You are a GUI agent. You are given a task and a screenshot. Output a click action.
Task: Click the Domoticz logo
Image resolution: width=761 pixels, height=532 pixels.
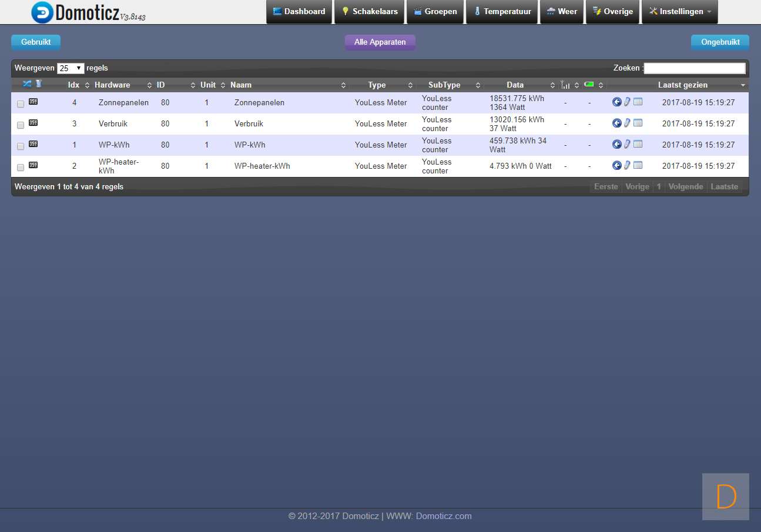point(88,12)
